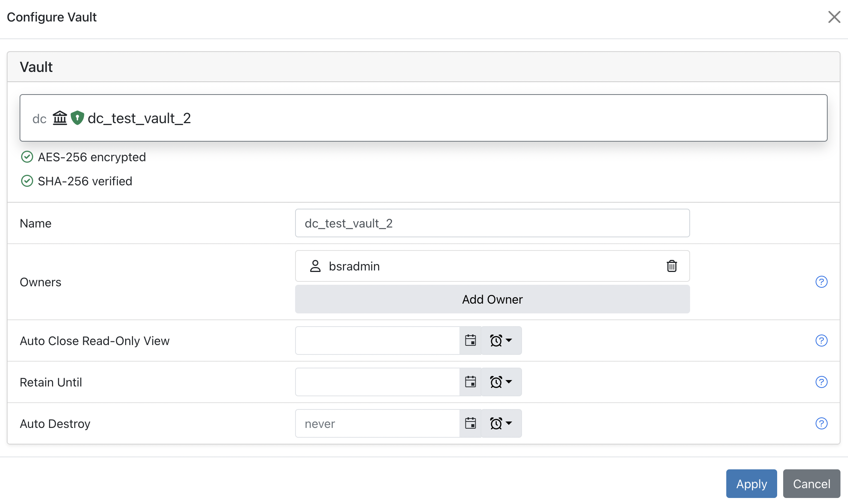Viewport: 848px width, 504px height.
Task: Expand alarm clock dropdown for Retain Until
Action: tap(501, 382)
